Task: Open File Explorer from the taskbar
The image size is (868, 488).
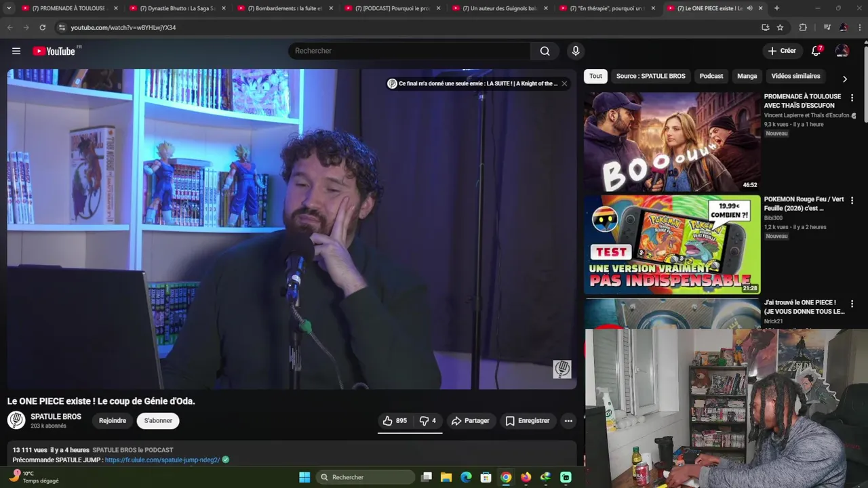Action: click(446, 477)
